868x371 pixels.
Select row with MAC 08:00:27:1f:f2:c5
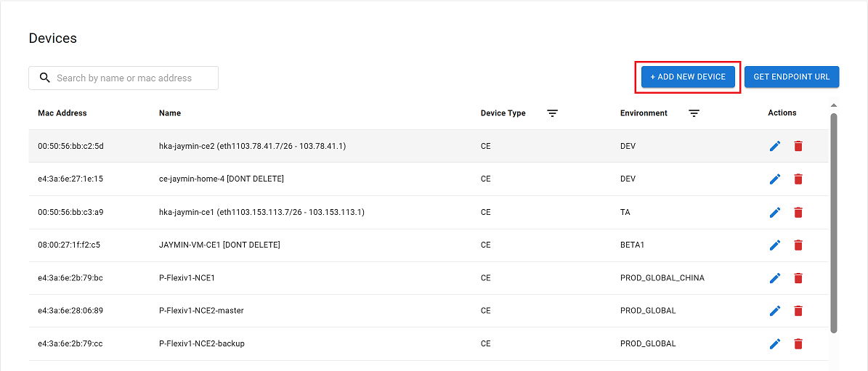429,245
